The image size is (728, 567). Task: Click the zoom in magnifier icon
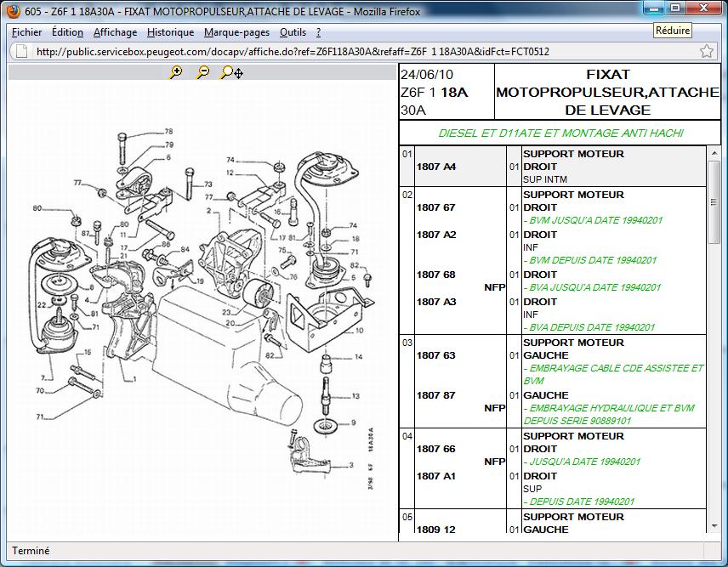click(175, 73)
